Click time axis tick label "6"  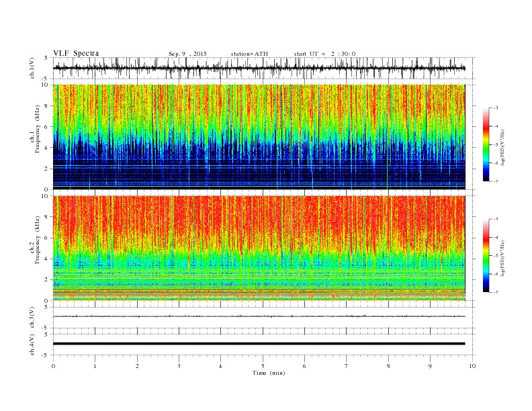pos(304,366)
